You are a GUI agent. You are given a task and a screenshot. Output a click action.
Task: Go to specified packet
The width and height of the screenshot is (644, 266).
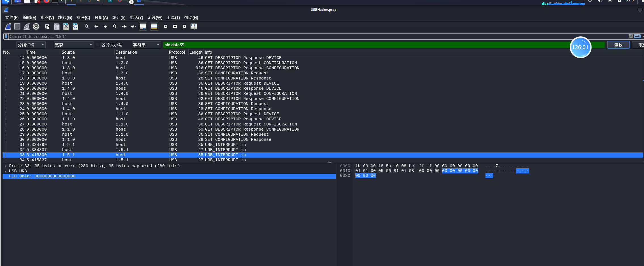(115, 26)
